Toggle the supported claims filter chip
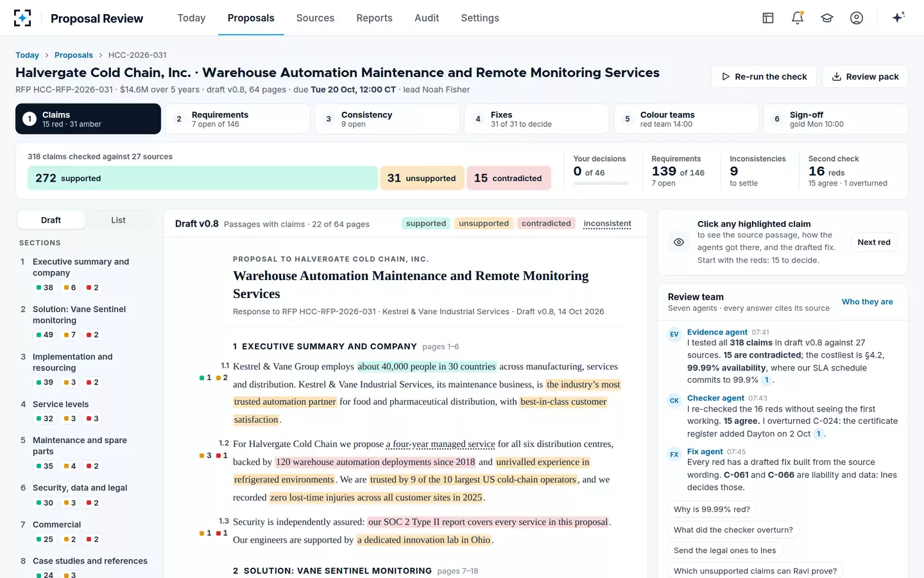This screenshot has width=924, height=578. [x=426, y=223]
